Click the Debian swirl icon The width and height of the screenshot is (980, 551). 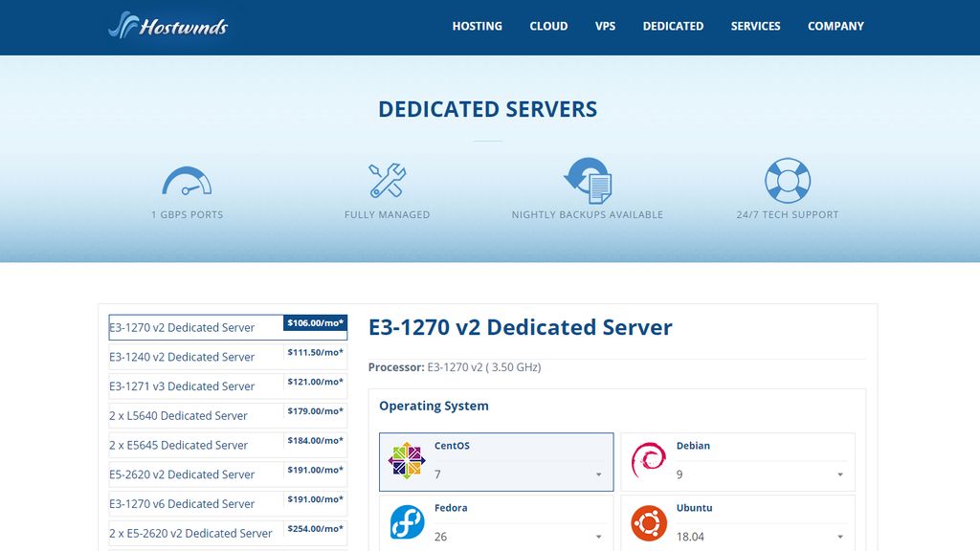(x=648, y=458)
